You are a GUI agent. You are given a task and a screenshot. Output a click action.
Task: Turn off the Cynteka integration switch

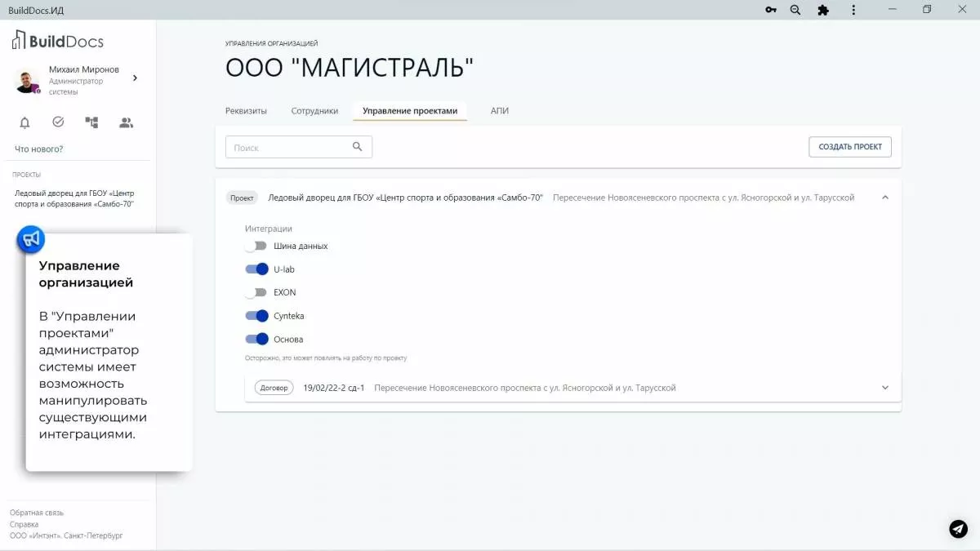[x=256, y=316]
